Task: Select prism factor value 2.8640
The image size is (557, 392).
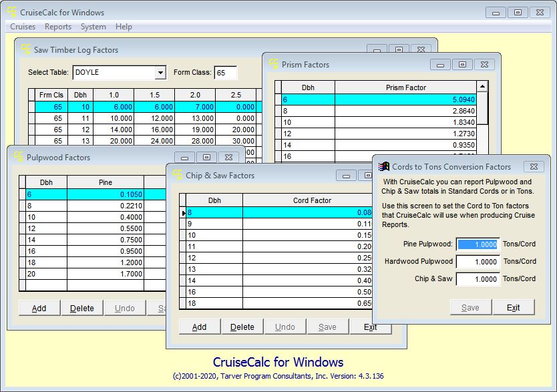Action: point(405,111)
